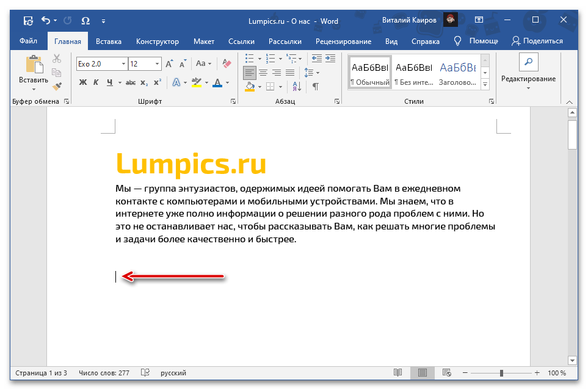
Task: Click the Save icon in the title bar
Action: (x=28, y=21)
